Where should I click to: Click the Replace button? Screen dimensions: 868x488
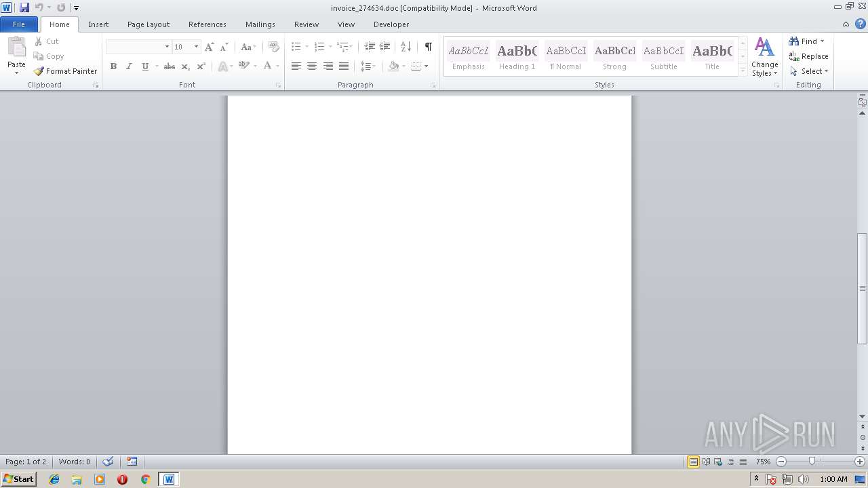click(x=808, y=56)
